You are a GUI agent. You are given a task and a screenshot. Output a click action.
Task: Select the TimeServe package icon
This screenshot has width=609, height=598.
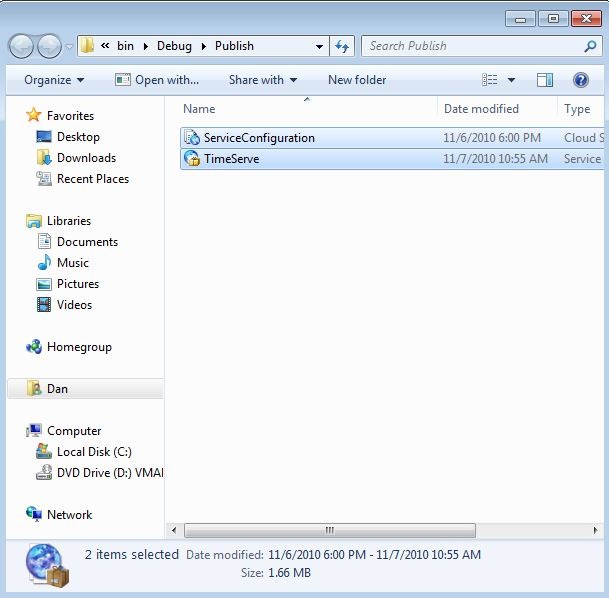click(x=192, y=158)
